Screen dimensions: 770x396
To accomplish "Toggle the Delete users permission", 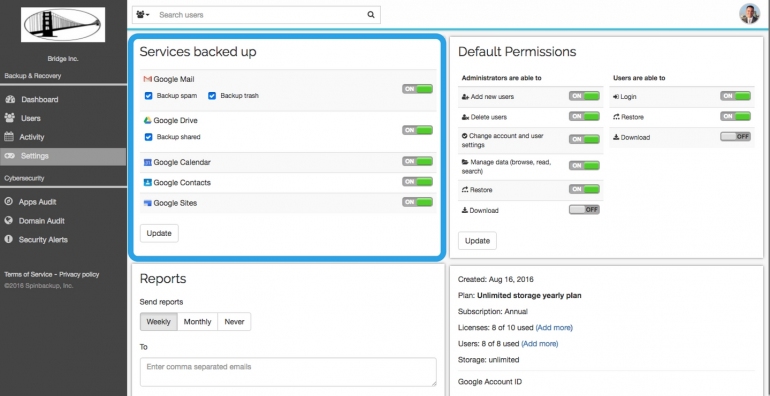I will click(584, 116).
